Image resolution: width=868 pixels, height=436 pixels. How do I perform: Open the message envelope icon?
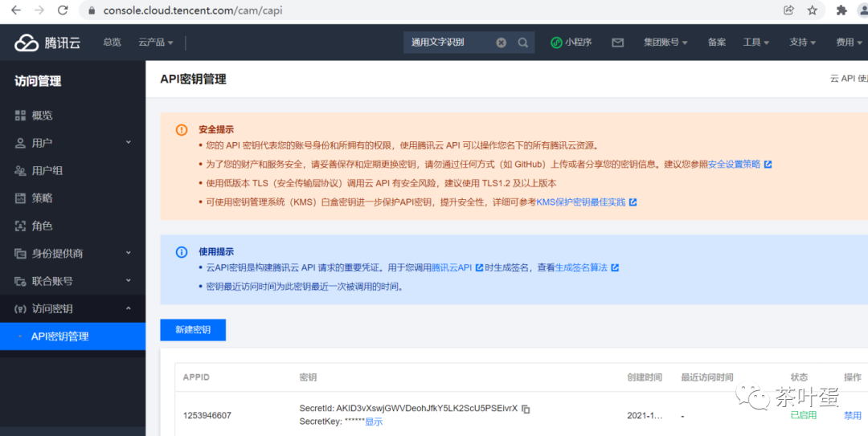pos(618,43)
